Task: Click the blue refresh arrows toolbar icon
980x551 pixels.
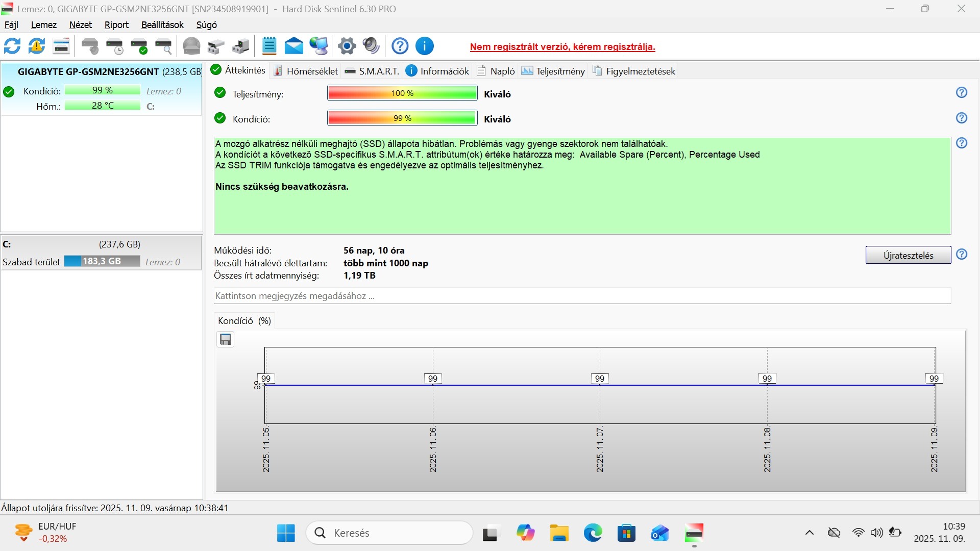Action: tap(12, 46)
